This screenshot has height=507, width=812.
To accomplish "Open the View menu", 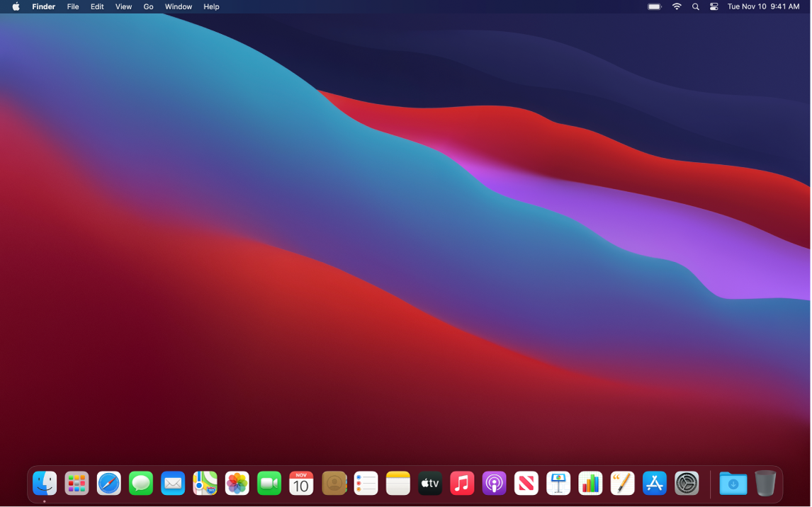I will click(123, 6).
